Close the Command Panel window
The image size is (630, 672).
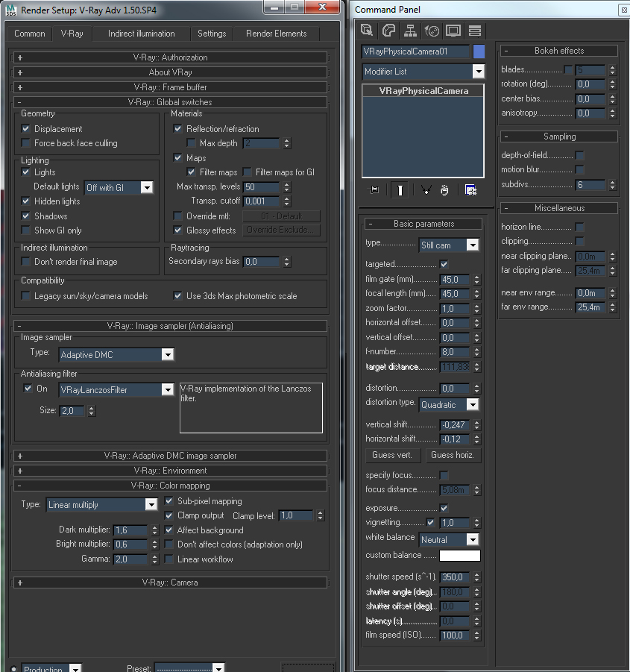point(624,10)
